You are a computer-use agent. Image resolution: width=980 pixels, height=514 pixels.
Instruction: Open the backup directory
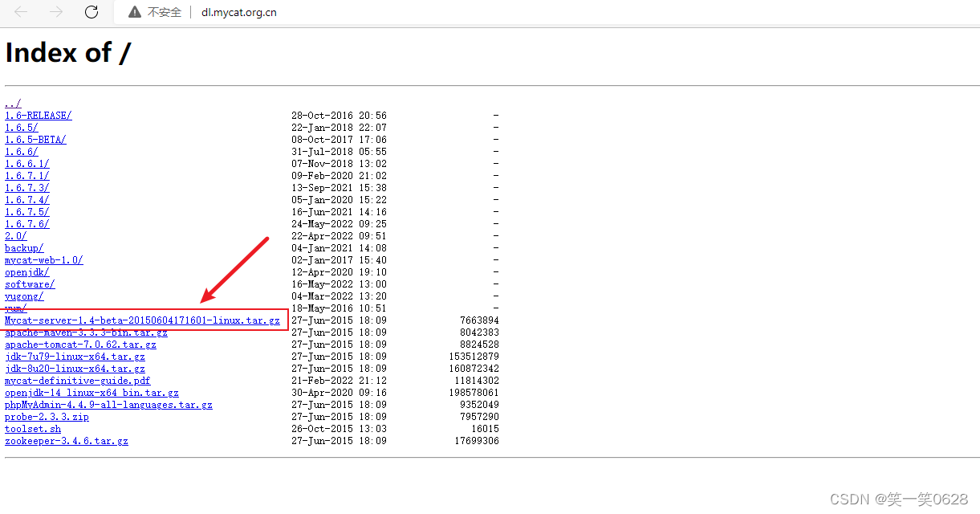pos(23,247)
